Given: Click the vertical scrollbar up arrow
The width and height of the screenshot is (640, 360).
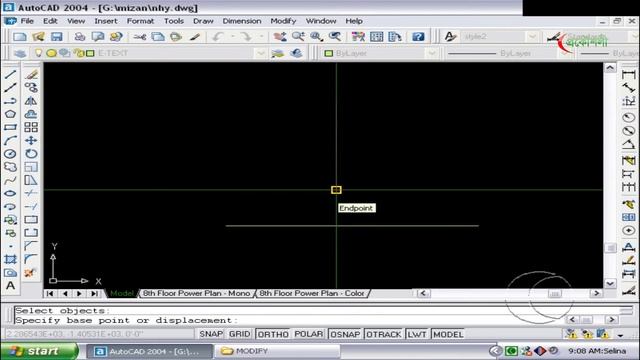Looking at the screenshot, I should (610, 68).
